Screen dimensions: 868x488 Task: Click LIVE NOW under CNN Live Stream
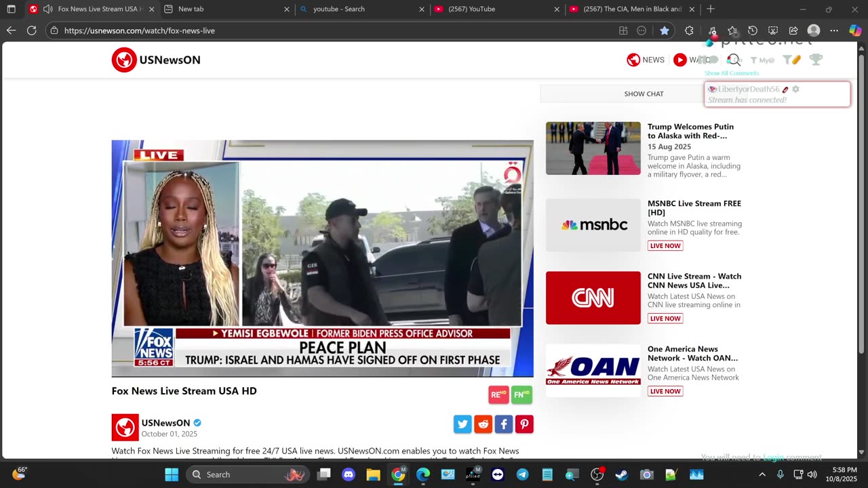pos(665,319)
